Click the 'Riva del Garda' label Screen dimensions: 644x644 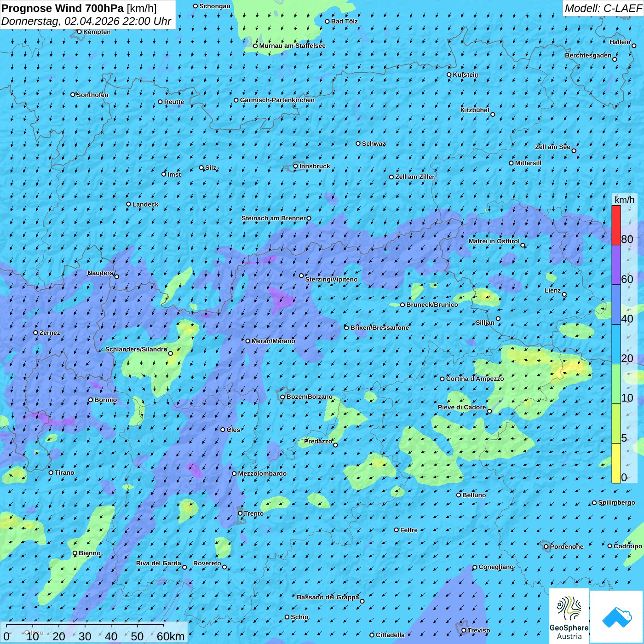(x=159, y=563)
